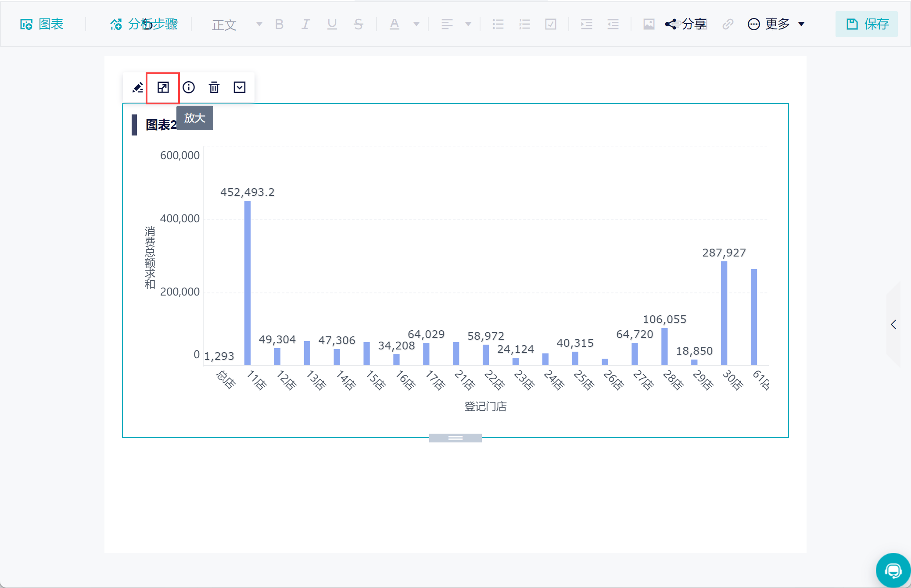
Task: Click the 保存 button
Action: click(x=867, y=24)
